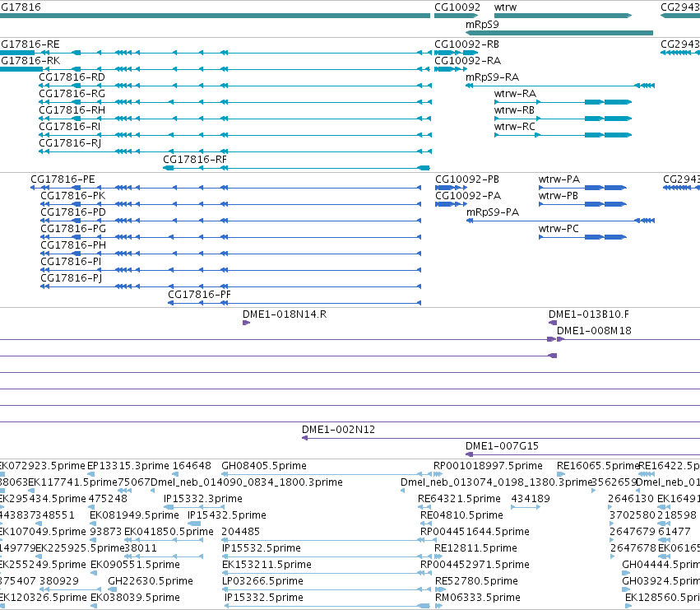
Task: Select the EP13315.3prime EST label
Action: 128,466
